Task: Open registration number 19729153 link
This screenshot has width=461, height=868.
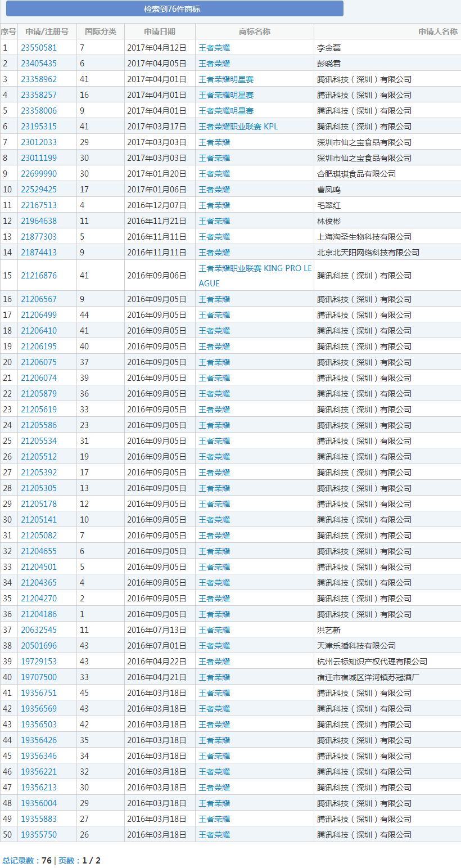Action: [39, 662]
